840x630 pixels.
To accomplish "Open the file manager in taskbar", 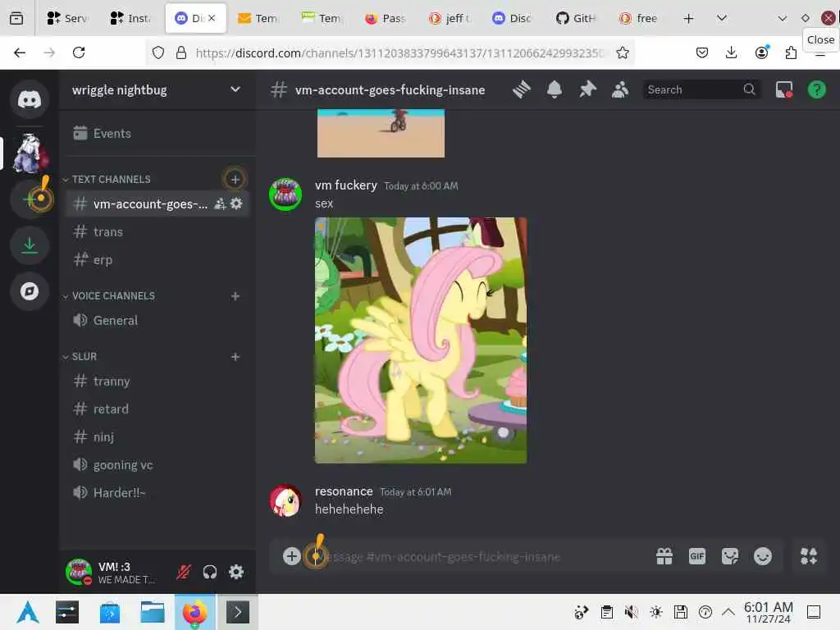I will [153, 612].
